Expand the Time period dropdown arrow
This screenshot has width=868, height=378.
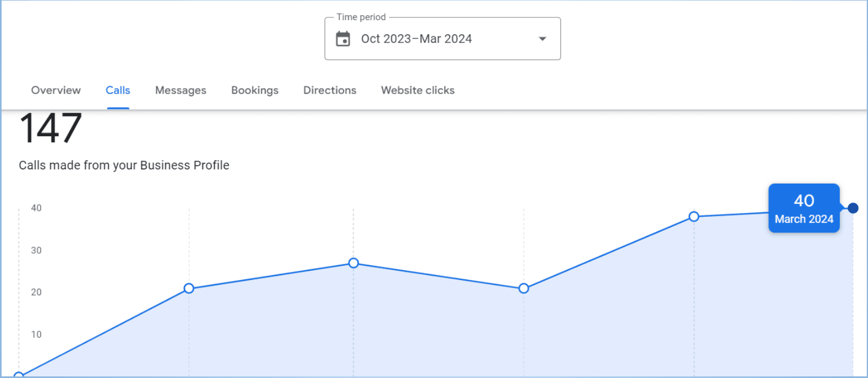tap(542, 39)
